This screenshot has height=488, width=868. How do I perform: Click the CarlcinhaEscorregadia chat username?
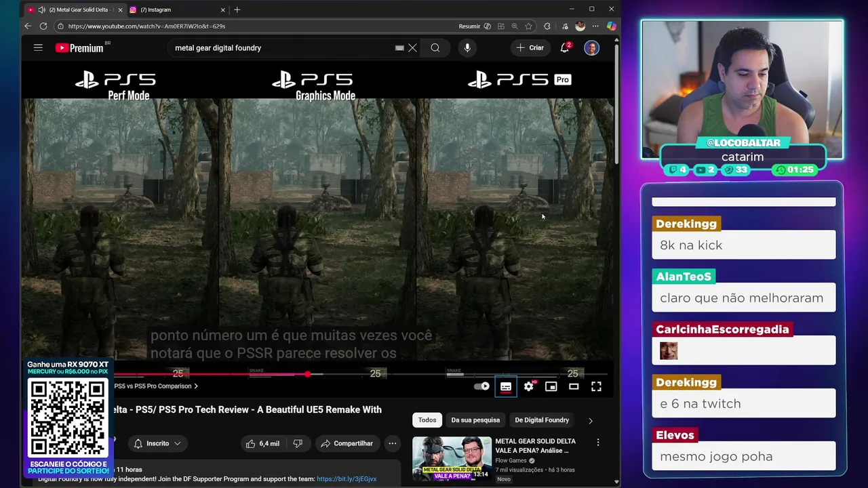click(x=722, y=329)
